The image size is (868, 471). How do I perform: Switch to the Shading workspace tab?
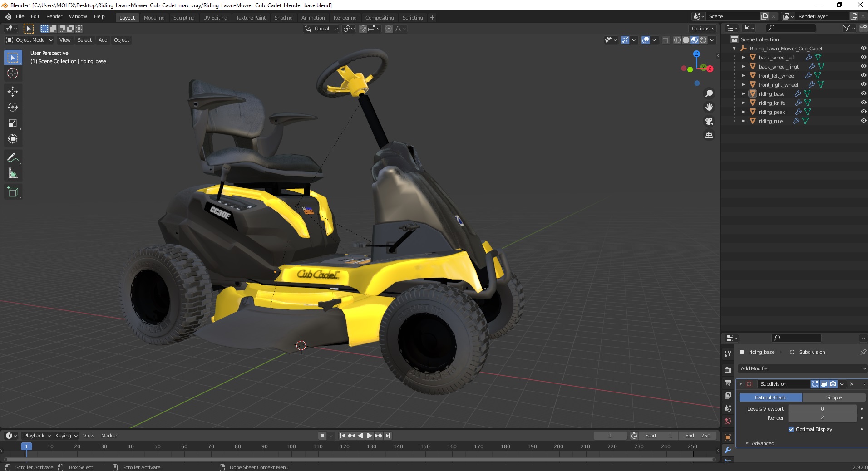283,18
